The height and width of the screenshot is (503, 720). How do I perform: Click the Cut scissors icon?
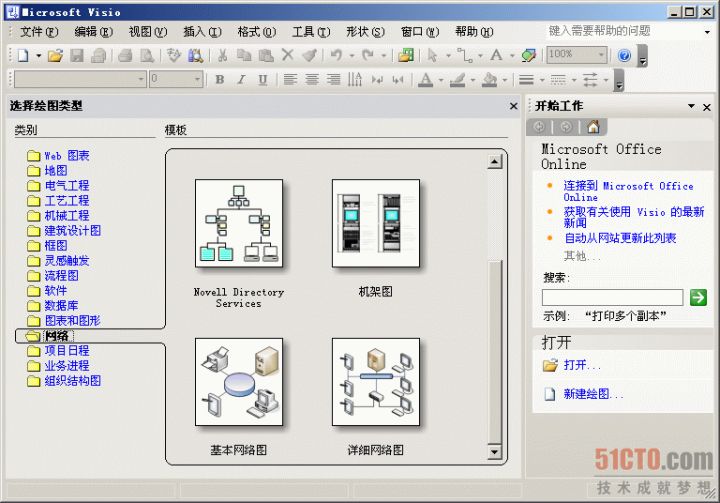pyautogui.click(x=223, y=56)
